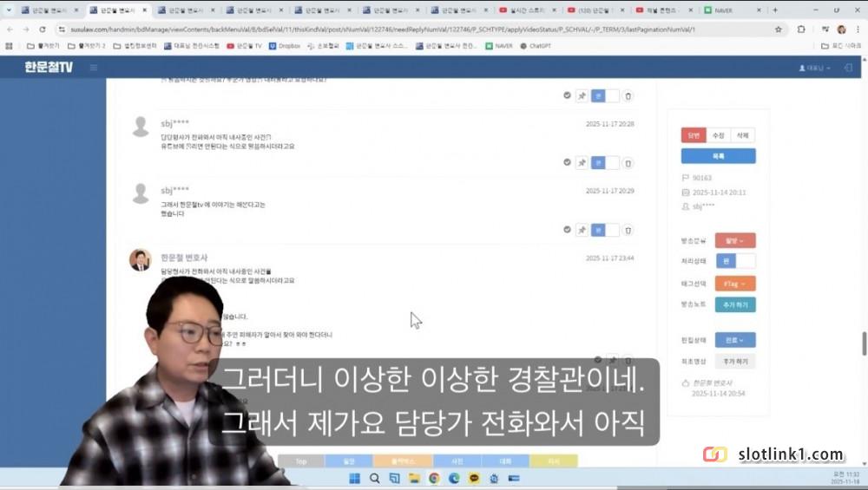Click the check-circle icon on the 20:28 comment

(x=567, y=162)
